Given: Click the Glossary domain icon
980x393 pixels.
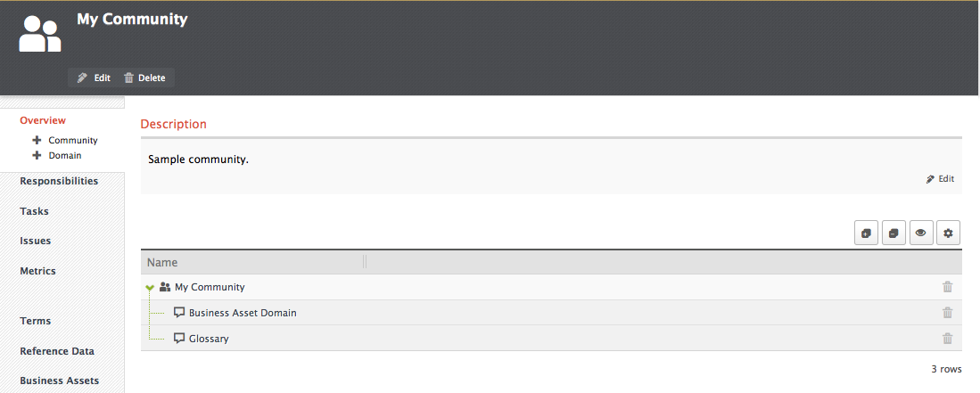Looking at the screenshot, I should point(179,339).
